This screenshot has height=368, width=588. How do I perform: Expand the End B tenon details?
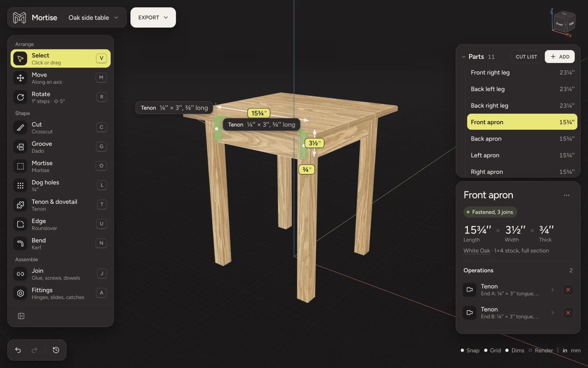552,313
